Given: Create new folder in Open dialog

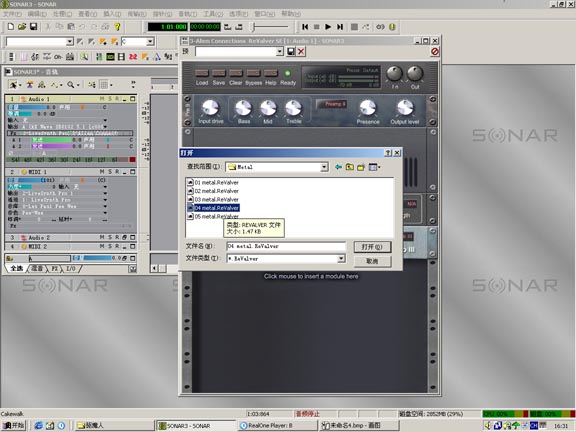Looking at the screenshot, I should [x=361, y=167].
